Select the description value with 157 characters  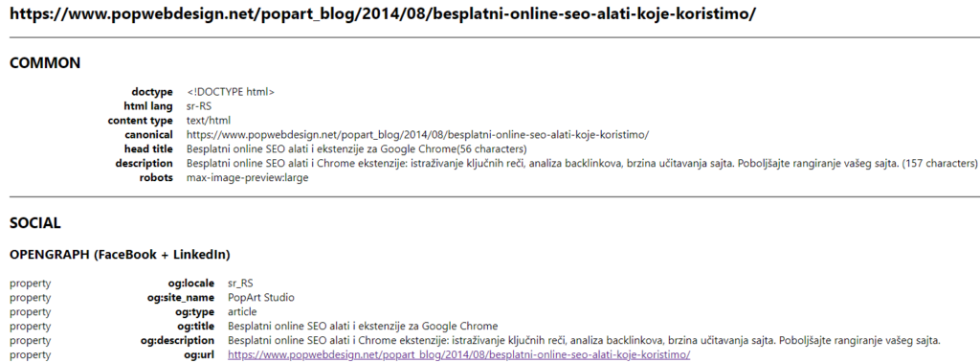[582, 164]
